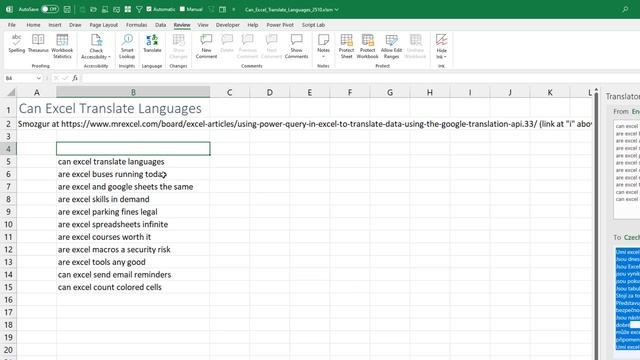Select row 4 header
The height and width of the screenshot is (360, 640).
(8, 149)
